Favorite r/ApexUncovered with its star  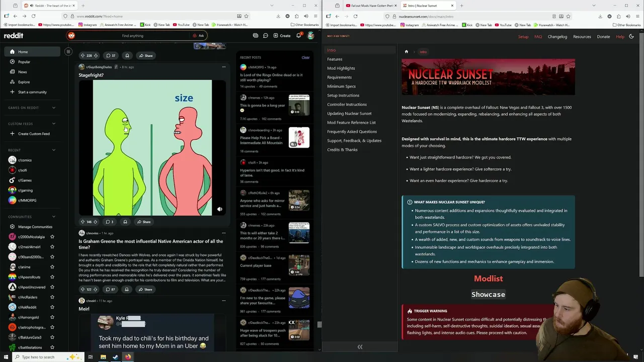(x=52, y=287)
